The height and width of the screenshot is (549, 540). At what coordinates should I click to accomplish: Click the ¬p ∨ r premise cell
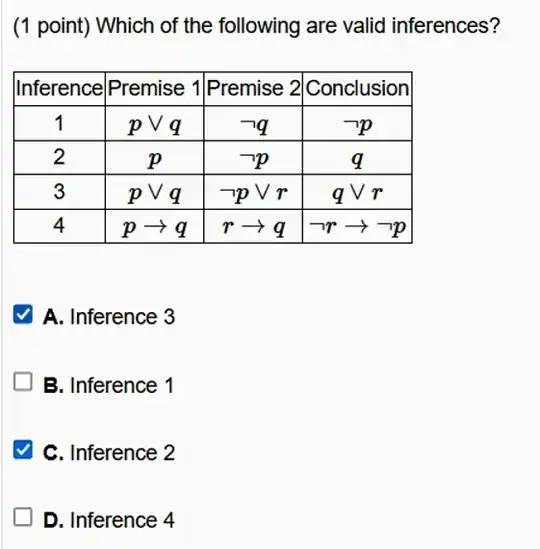click(253, 192)
